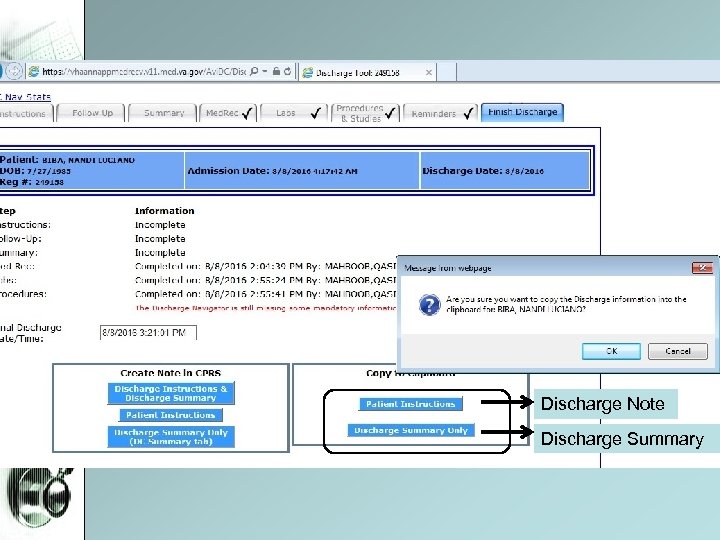Viewport: 720px width, 540px height.
Task: Click the Information column header
Action: 164,211
